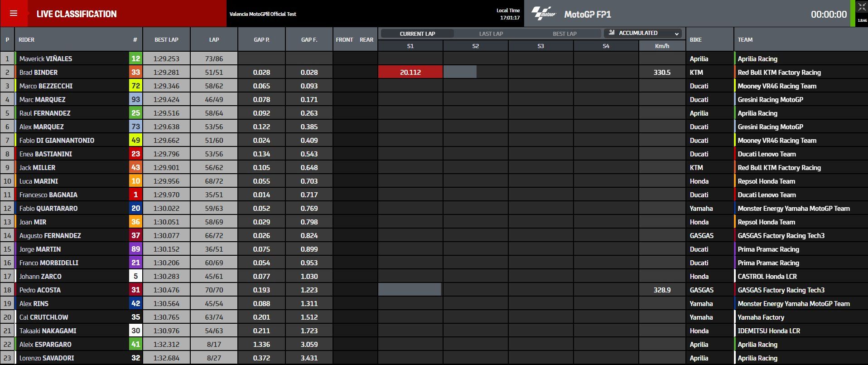Click yellow number badge 72
This screenshot has width=868, height=365.
[x=135, y=86]
